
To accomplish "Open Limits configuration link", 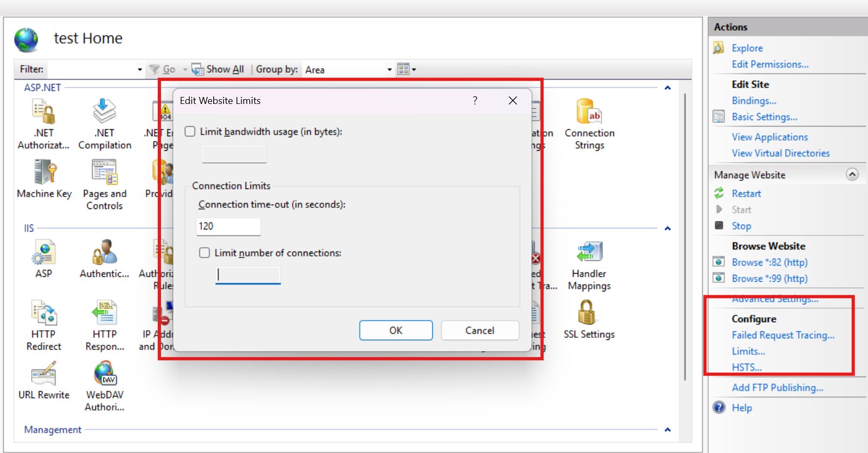I will coord(748,351).
